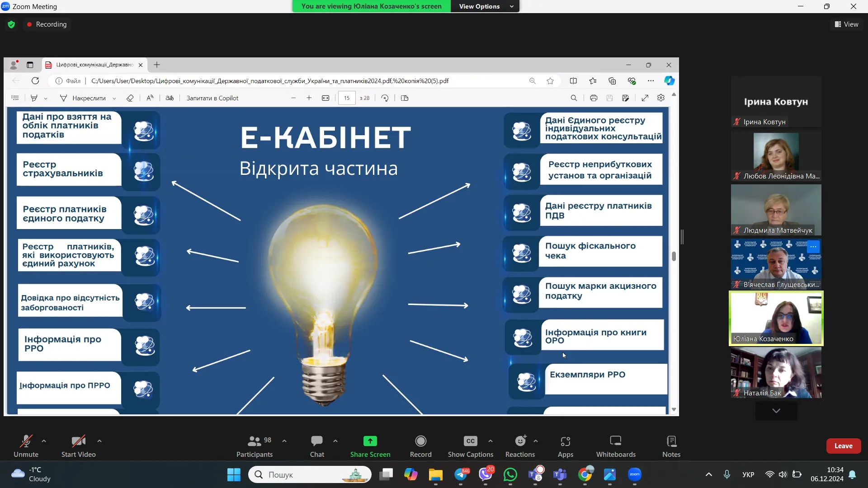
Task: Open the Apps icon
Action: [565, 441]
